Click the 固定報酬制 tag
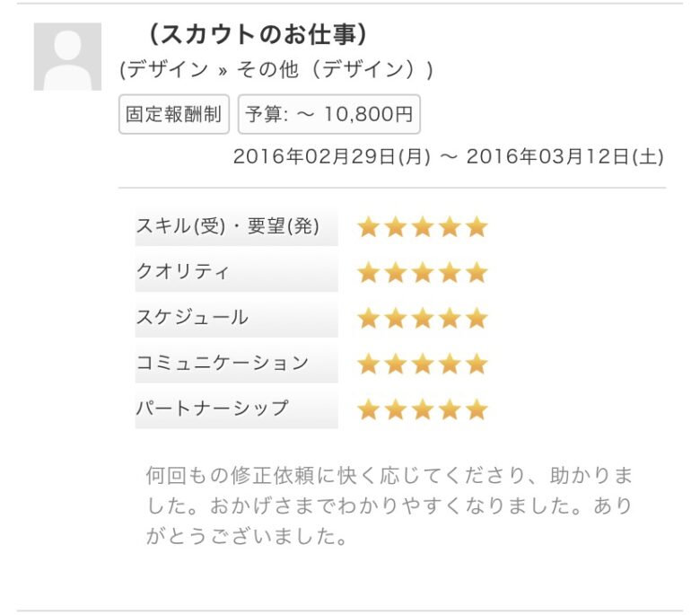Screen dimensions: 700x615 tap(174, 115)
